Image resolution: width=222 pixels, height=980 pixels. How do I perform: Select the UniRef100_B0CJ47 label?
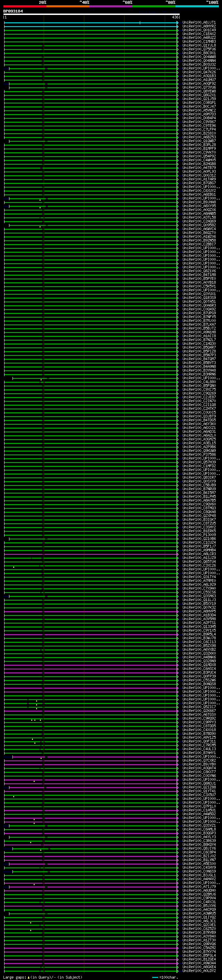199,107
